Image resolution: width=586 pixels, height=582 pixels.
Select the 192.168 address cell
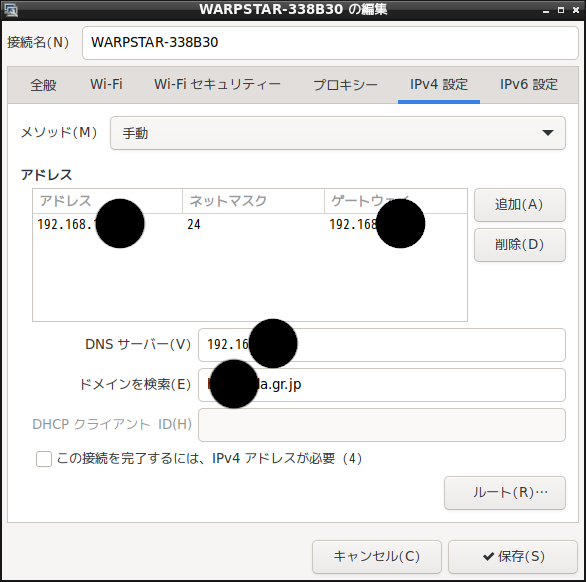[108, 224]
